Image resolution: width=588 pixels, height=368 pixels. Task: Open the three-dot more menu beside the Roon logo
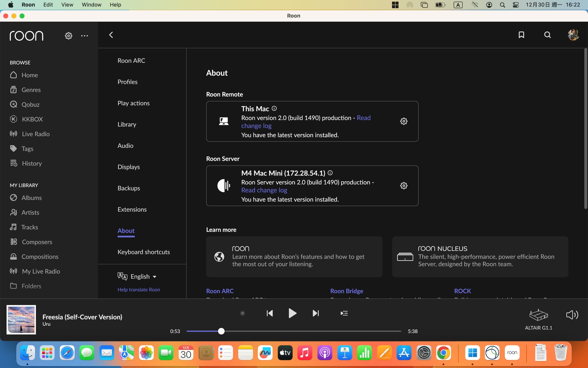pyautogui.click(x=85, y=36)
